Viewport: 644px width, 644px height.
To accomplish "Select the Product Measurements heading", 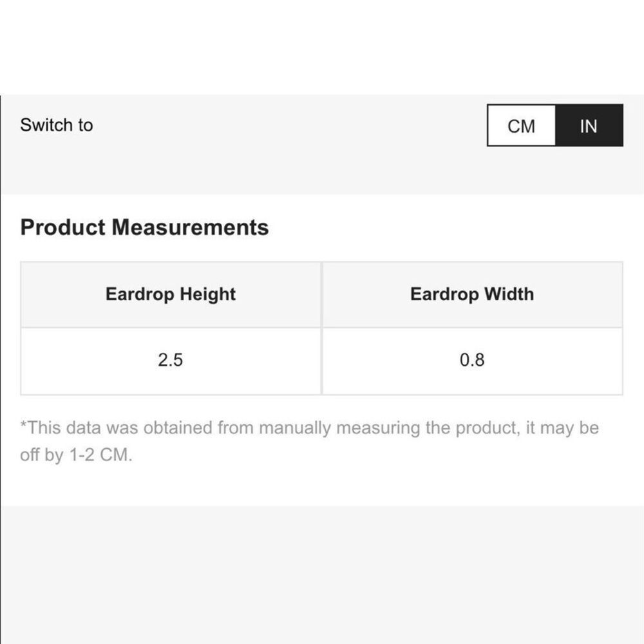I will pyautogui.click(x=144, y=227).
